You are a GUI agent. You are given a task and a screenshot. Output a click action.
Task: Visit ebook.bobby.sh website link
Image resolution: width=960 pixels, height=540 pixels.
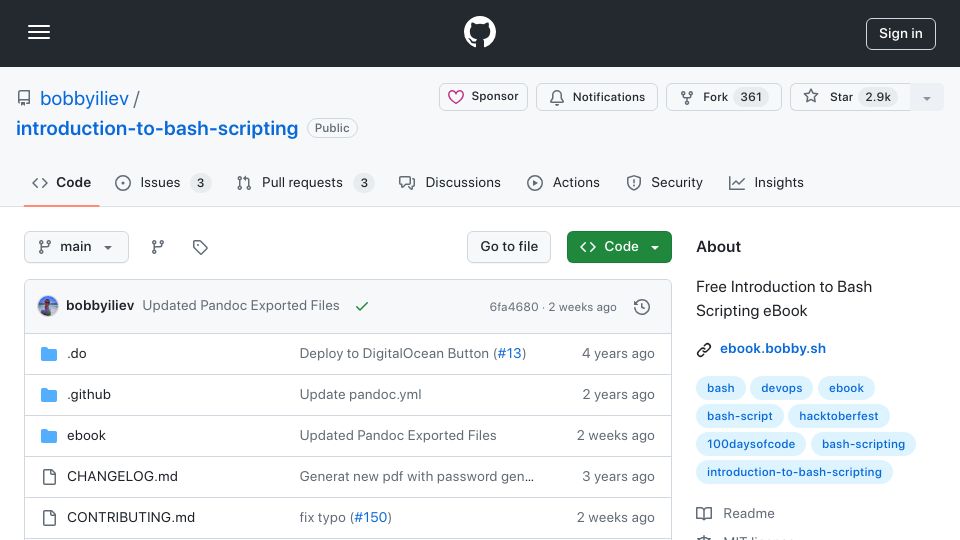773,348
